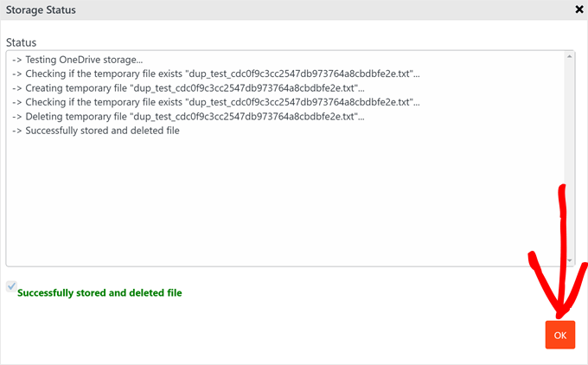Viewport: 588px width, 365px height.
Task: Click the green success checkmark icon
Action: [11, 286]
